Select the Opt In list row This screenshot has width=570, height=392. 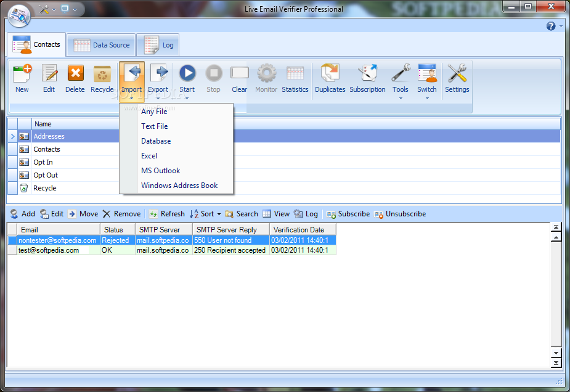(283, 162)
